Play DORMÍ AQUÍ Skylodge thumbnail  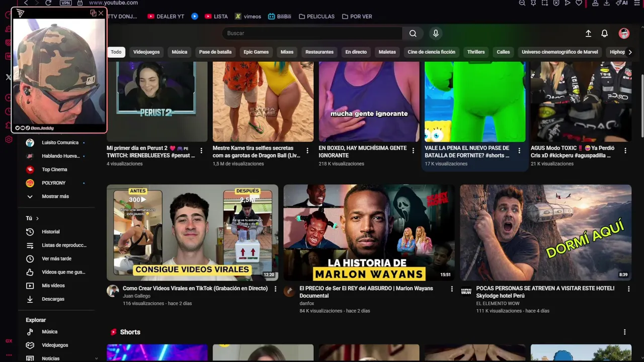click(x=545, y=232)
